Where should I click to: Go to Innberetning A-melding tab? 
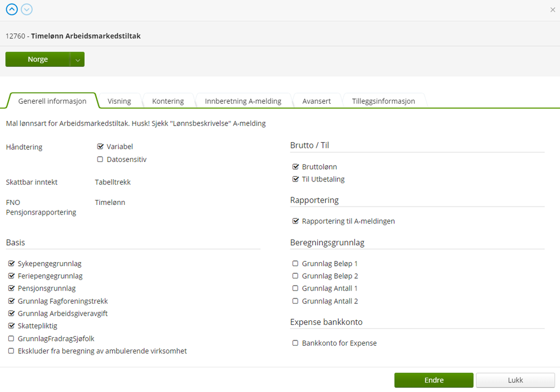243,101
